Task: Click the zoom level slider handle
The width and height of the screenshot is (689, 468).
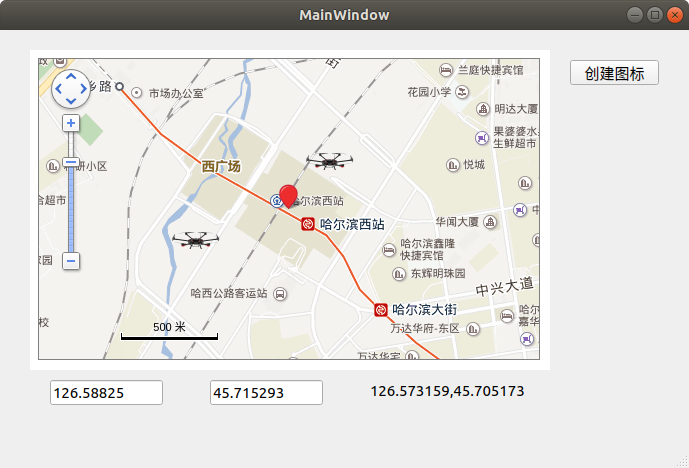Action: 71,162
